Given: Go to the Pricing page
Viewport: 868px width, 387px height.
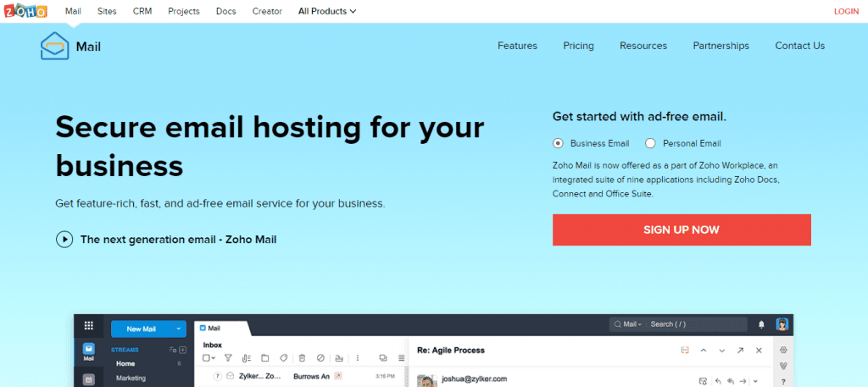Looking at the screenshot, I should pyautogui.click(x=578, y=46).
